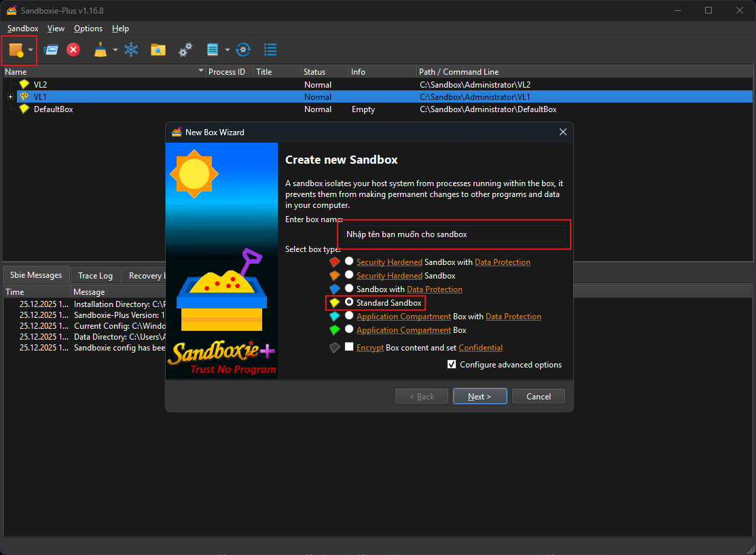
Task: Open the dropdown arrow next to Cleanup broom
Action: point(115,50)
